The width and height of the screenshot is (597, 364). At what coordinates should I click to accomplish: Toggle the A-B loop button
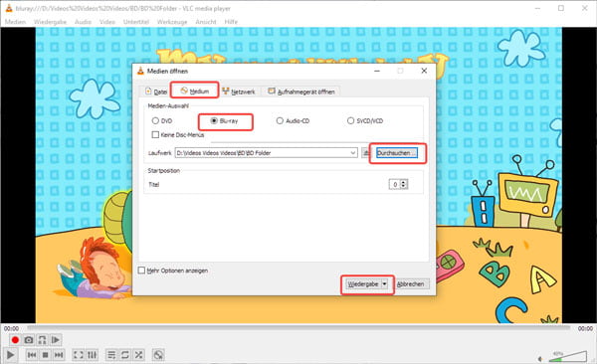coord(42,340)
